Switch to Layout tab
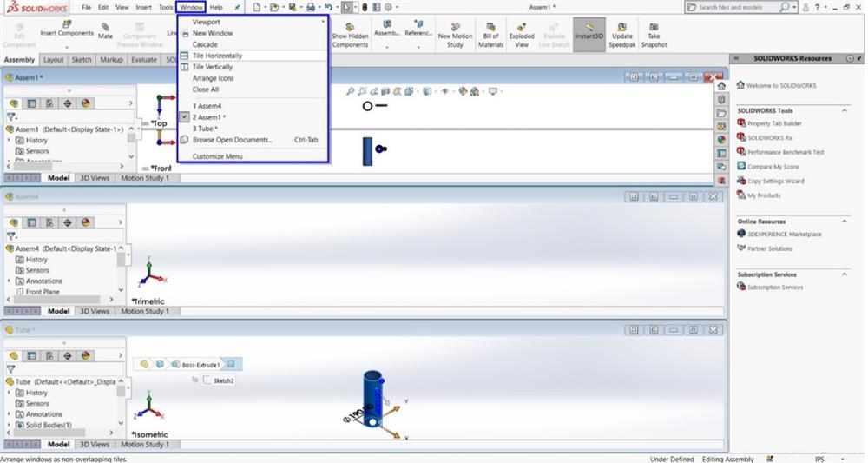This screenshot has height=463, width=868. click(x=53, y=59)
